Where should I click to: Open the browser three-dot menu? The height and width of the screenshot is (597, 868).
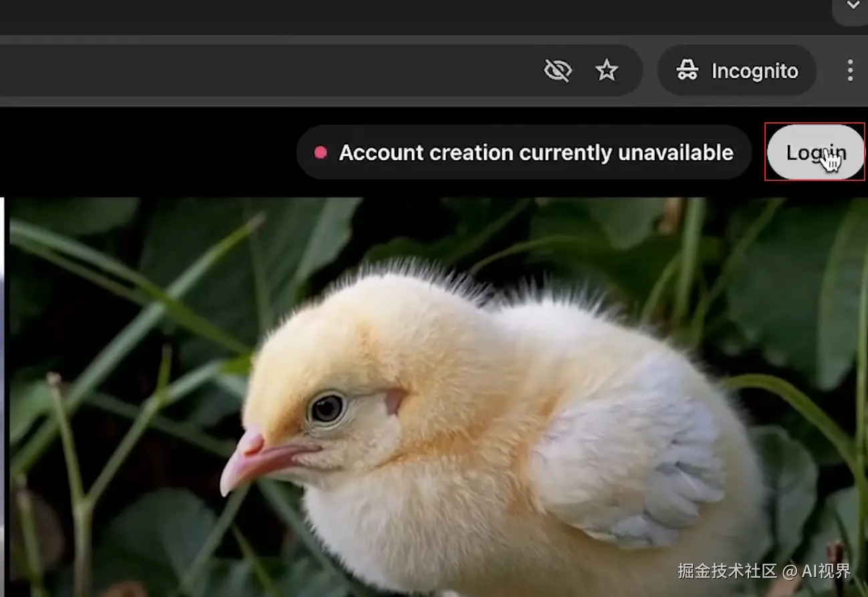tap(850, 70)
